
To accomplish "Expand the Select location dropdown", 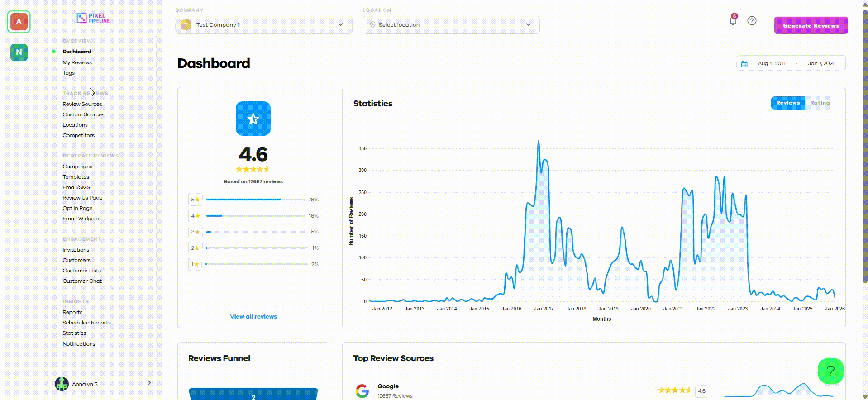I will tap(451, 25).
